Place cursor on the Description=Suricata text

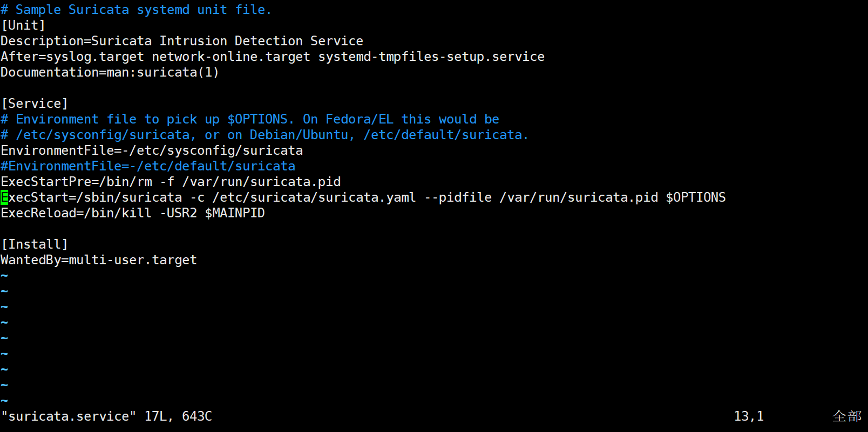[x=76, y=41]
